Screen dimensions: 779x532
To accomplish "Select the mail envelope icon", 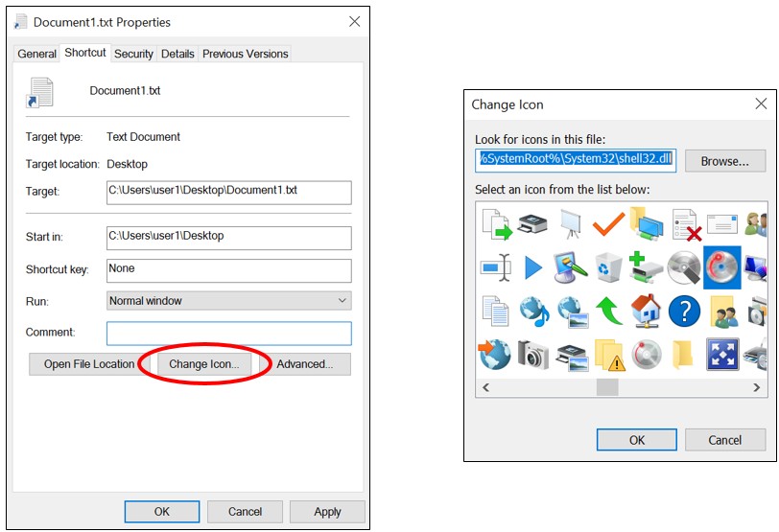I will point(721,223).
